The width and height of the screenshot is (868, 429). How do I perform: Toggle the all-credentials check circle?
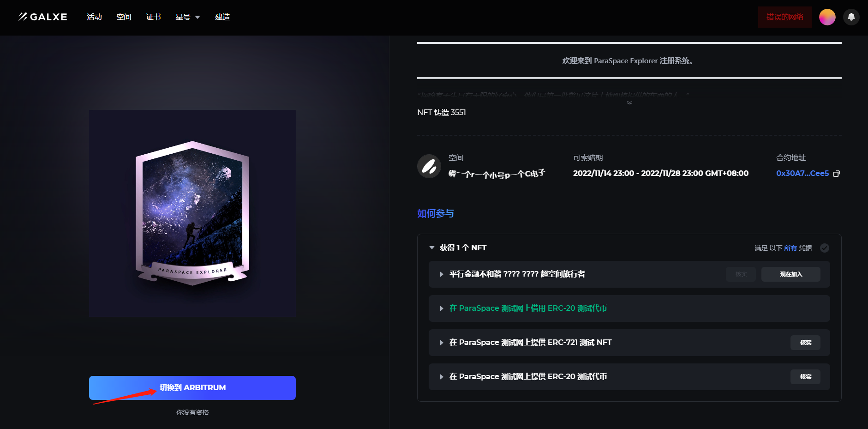825,248
